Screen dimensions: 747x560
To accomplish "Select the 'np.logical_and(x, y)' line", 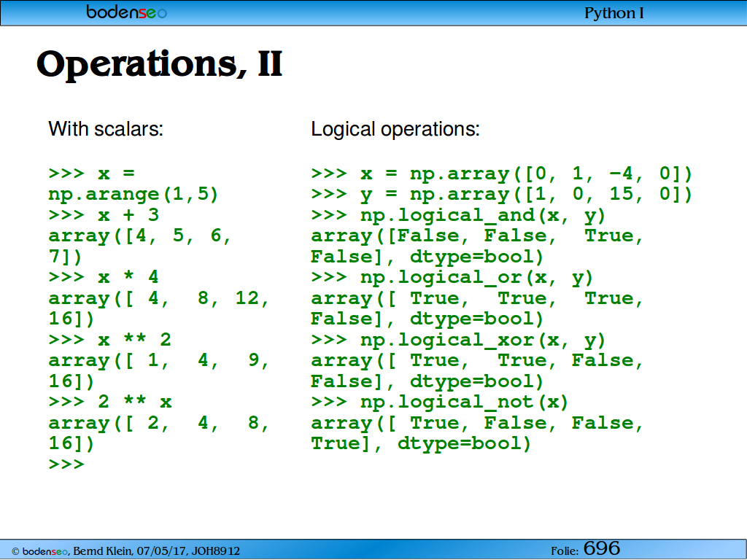I will point(458,216).
